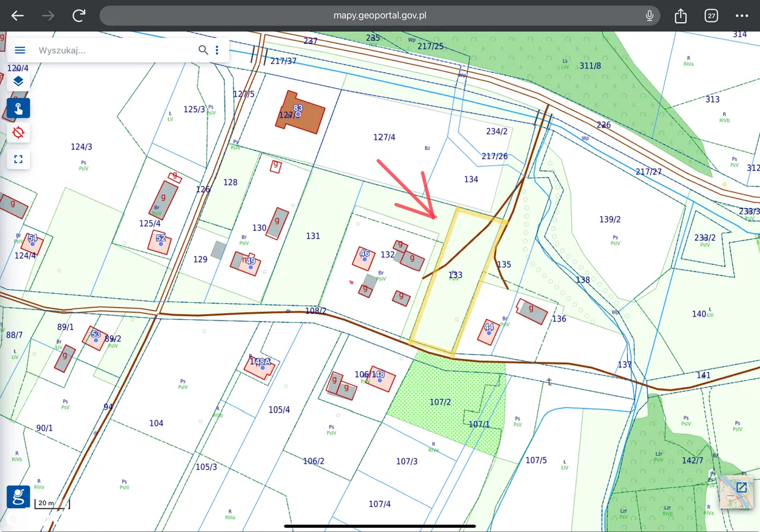Open the basemap switcher thumbnail

click(735, 492)
